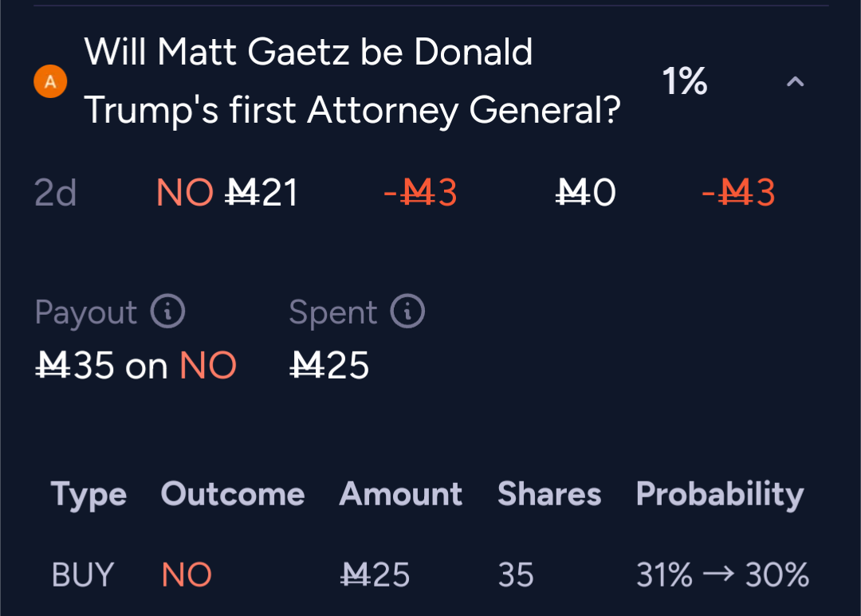This screenshot has height=616, width=861.
Task: Click the 2d time label
Action: point(56,193)
